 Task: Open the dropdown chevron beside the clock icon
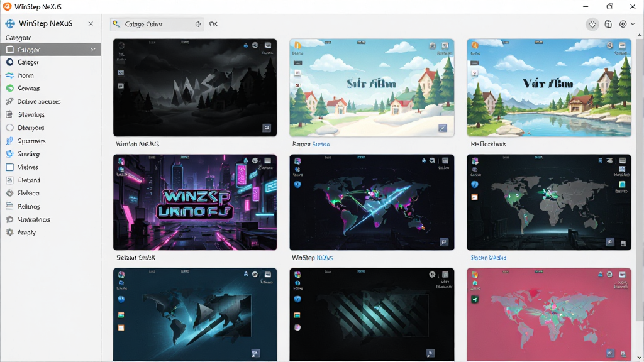click(x=633, y=25)
